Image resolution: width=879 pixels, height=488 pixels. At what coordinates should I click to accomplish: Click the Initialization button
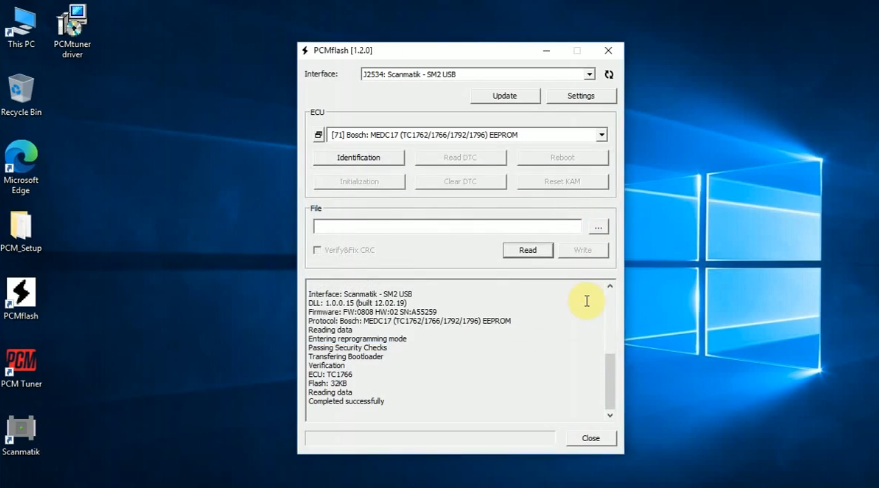[x=359, y=182]
